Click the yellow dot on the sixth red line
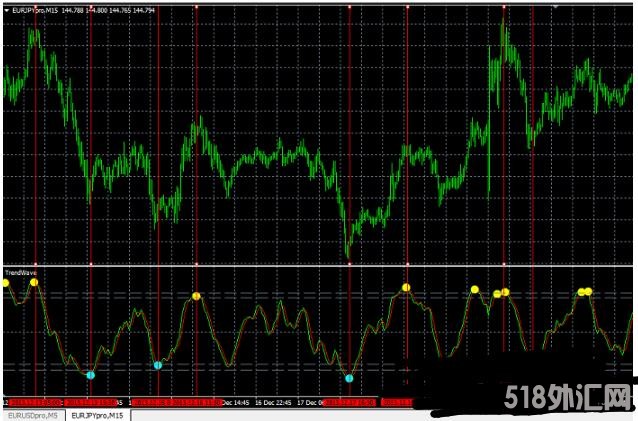 pyautogui.click(x=406, y=288)
